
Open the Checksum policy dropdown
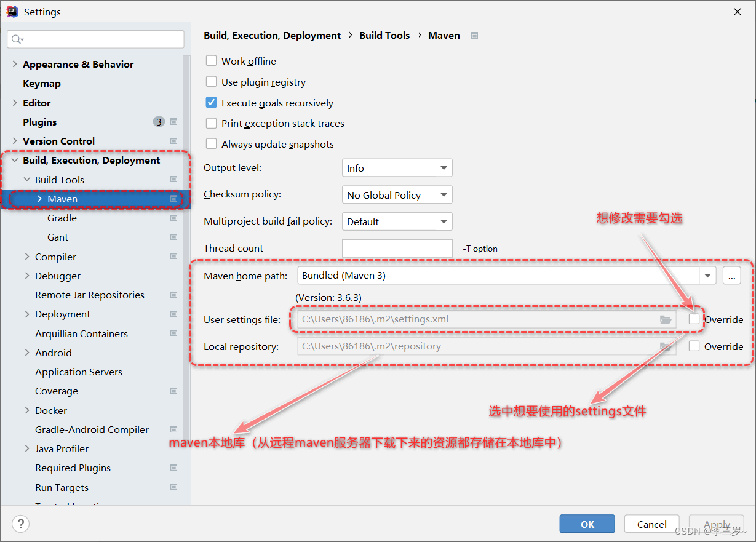pyautogui.click(x=397, y=195)
